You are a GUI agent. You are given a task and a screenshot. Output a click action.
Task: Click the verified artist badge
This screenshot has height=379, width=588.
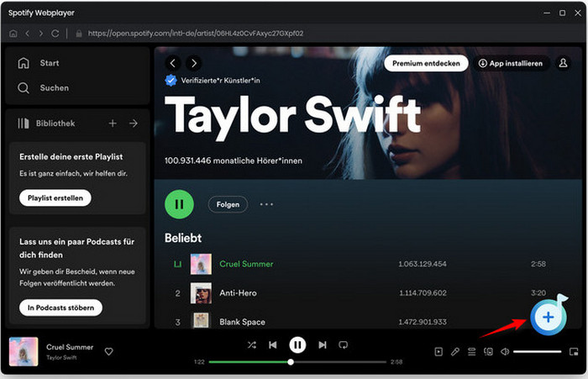point(171,81)
